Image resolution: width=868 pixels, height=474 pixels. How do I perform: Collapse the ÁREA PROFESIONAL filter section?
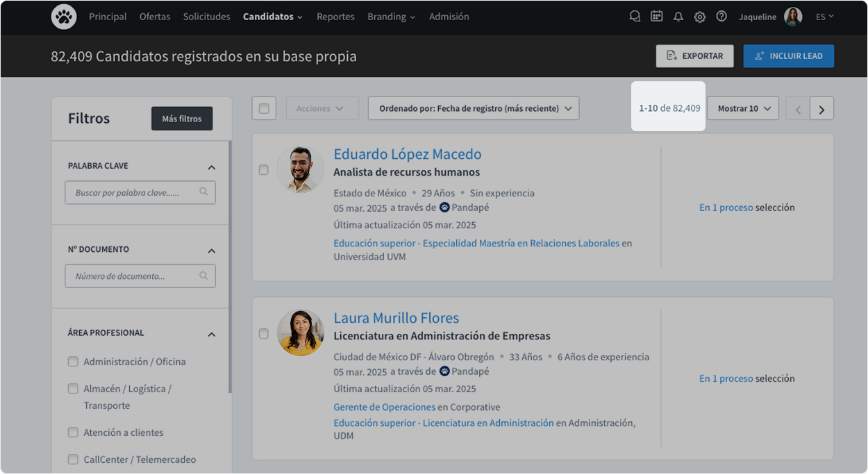coord(212,334)
